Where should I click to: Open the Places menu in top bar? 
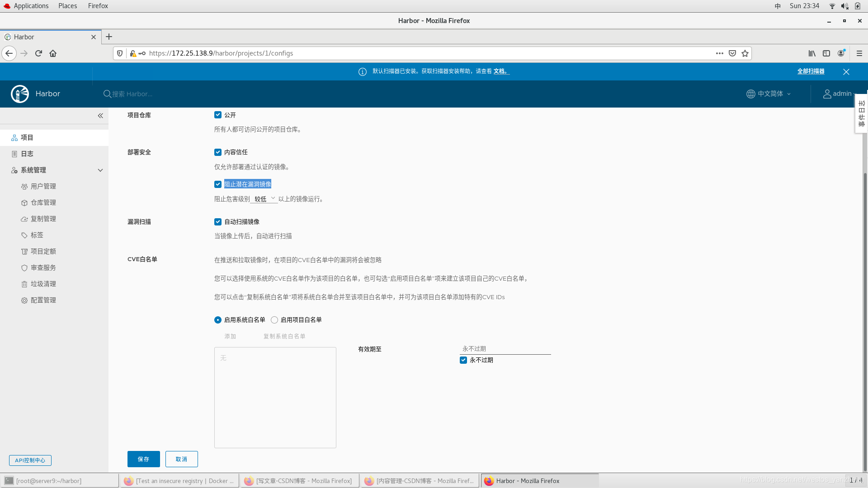click(67, 6)
